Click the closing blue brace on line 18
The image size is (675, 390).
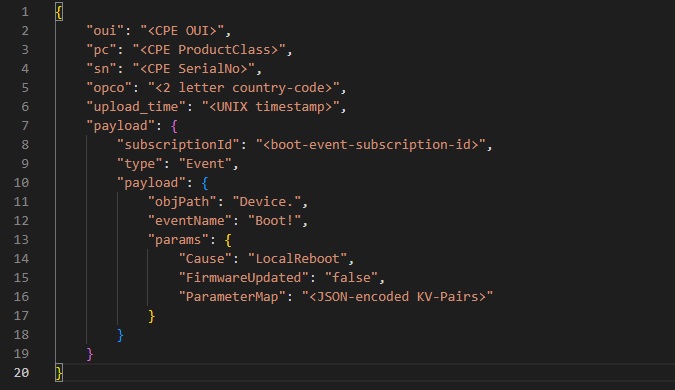coord(120,335)
